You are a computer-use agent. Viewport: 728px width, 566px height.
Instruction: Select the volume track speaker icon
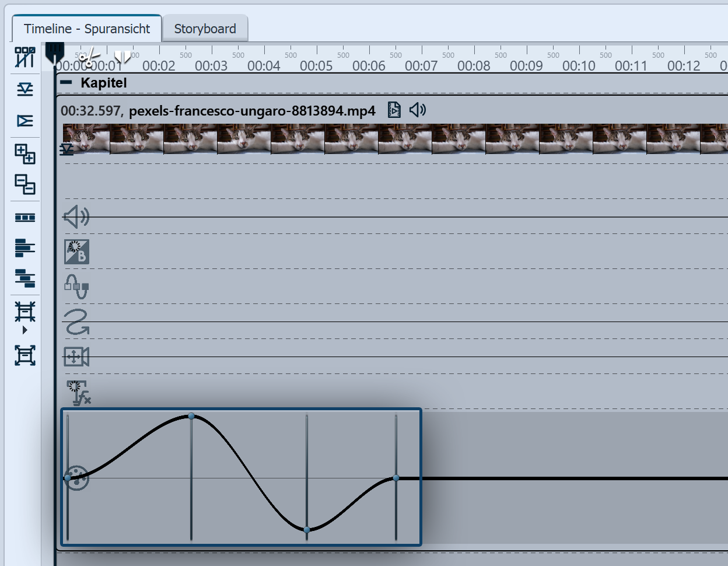click(76, 217)
